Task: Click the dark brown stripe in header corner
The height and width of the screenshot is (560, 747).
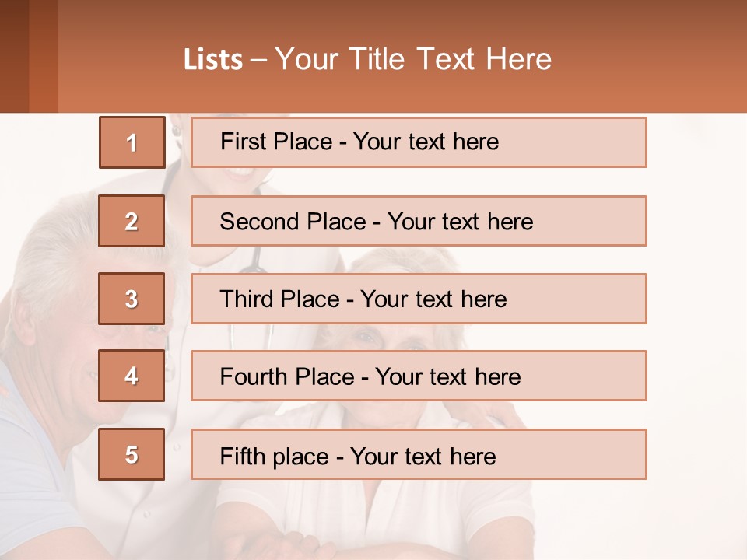Action: click(14, 56)
